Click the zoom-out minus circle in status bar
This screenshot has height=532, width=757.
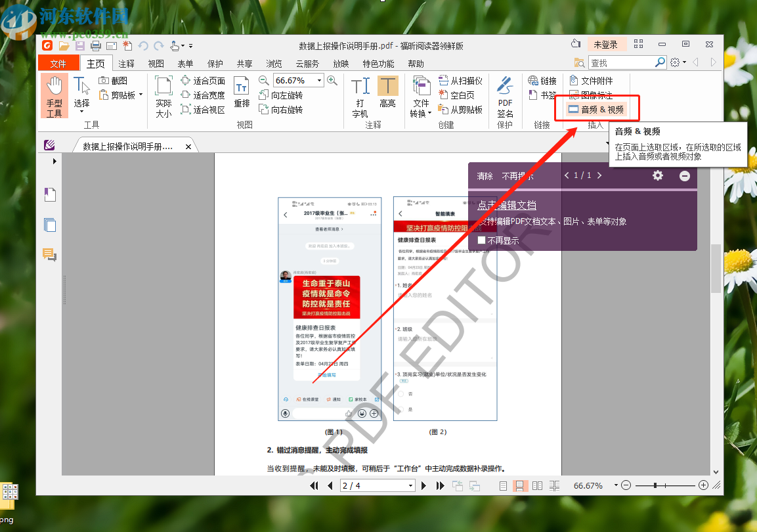click(626, 485)
